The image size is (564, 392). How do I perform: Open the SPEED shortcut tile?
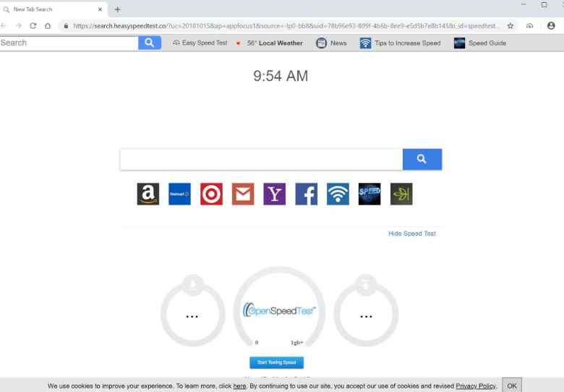point(369,194)
